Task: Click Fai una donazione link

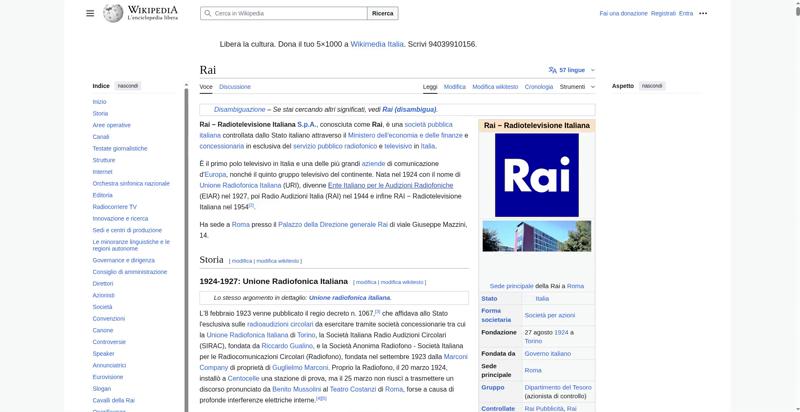Action: point(623,14)
